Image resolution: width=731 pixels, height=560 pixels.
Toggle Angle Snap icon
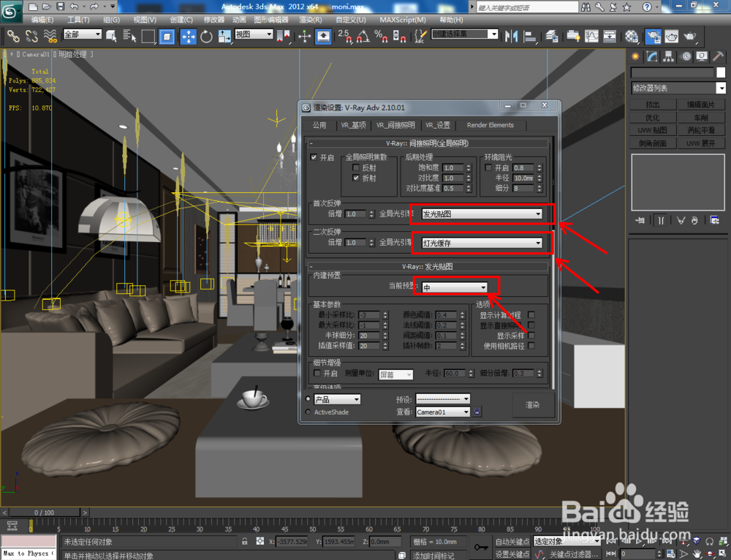pos(363,37)
